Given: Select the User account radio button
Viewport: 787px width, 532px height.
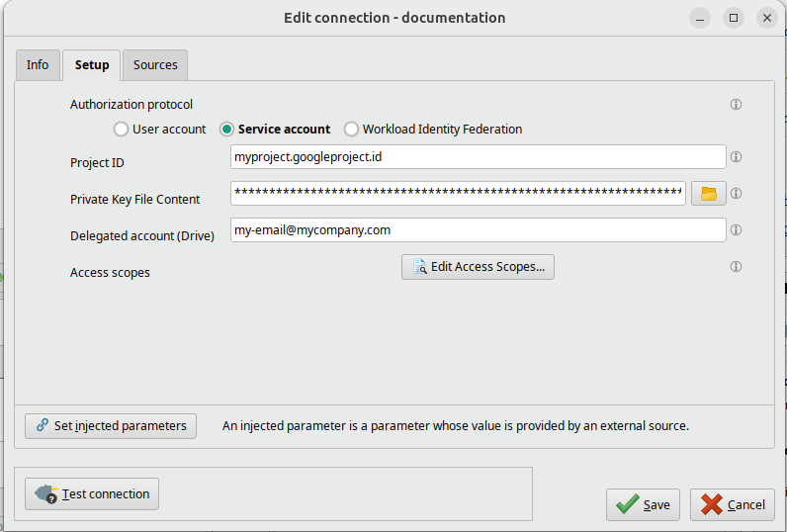Looking at the screenshot, I should pos(122,130).
